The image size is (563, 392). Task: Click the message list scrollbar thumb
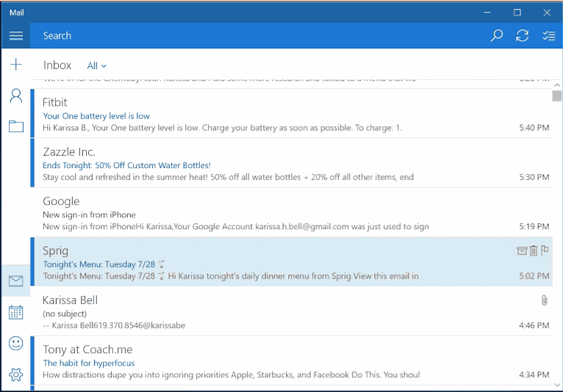click(x=557, y=96)
